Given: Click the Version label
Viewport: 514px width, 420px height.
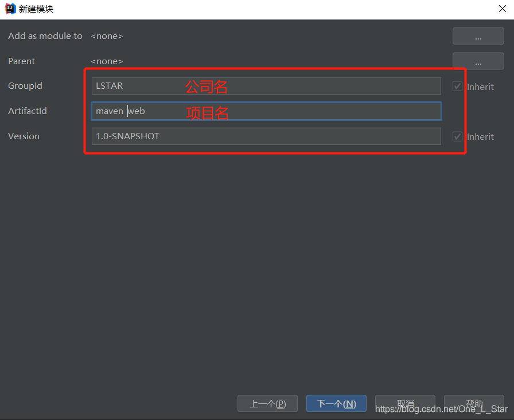Looking at the screenshot, I should tap(24, 136).
